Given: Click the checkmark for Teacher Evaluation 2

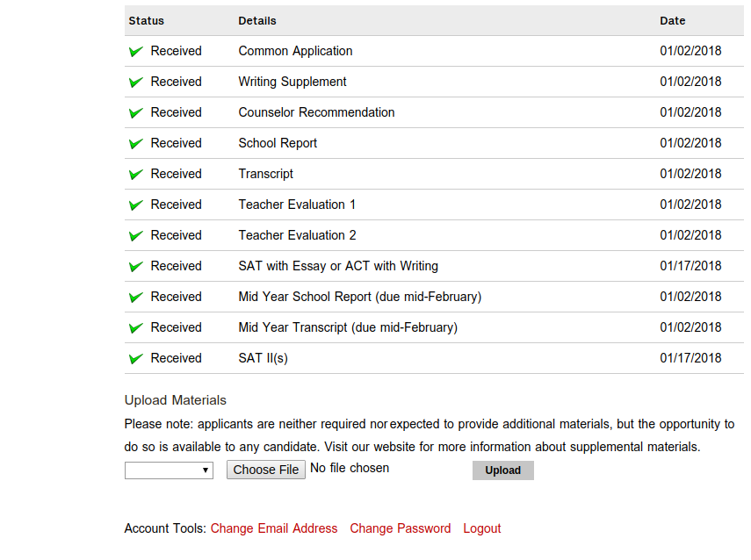Looking at the screenshot, I should click(136, 235).
